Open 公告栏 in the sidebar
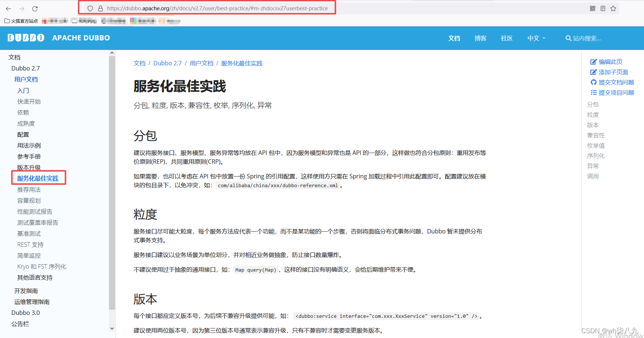Image resolution: width=644 pixels, height=338 pixels. pyautogui.click(x=20, y=324)
